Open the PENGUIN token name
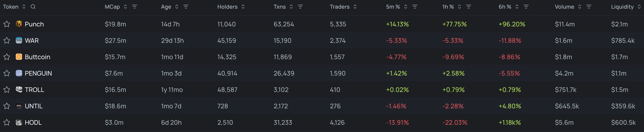 pyautogui.click(x=38, y=73)
